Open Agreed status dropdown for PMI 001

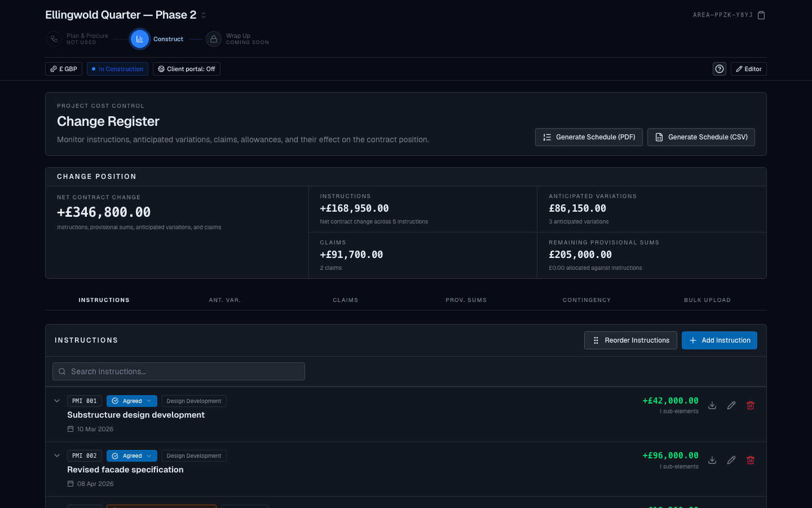(132, 401)
